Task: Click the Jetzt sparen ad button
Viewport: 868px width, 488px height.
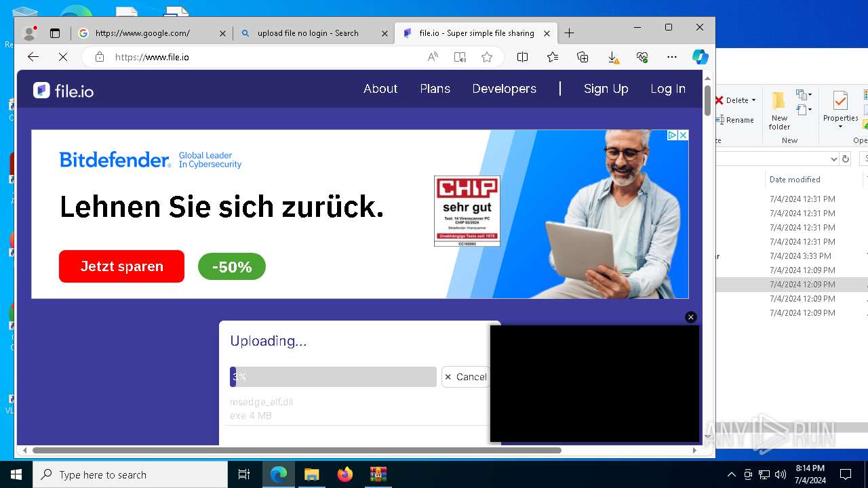Action: pyautogui.click(x=121, y=266)
